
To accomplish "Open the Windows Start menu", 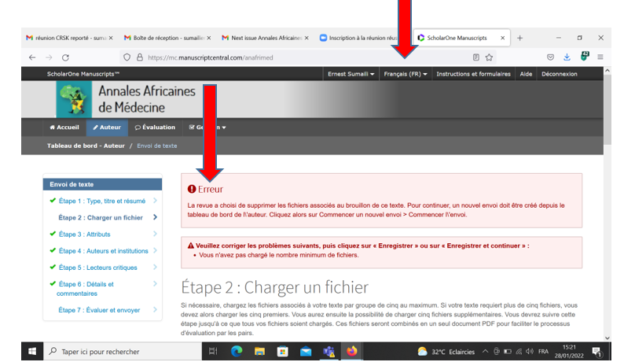I will 32,351.
